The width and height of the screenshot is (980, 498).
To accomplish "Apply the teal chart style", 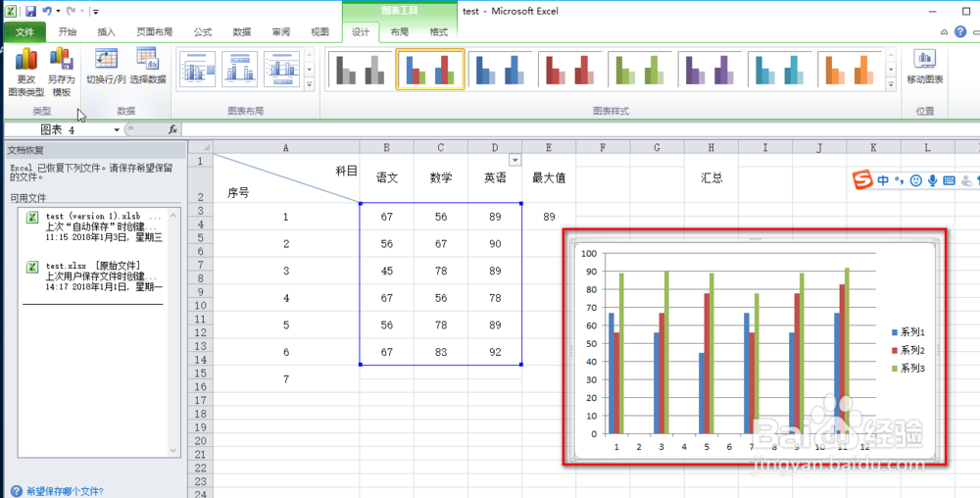I will point(780,70).
